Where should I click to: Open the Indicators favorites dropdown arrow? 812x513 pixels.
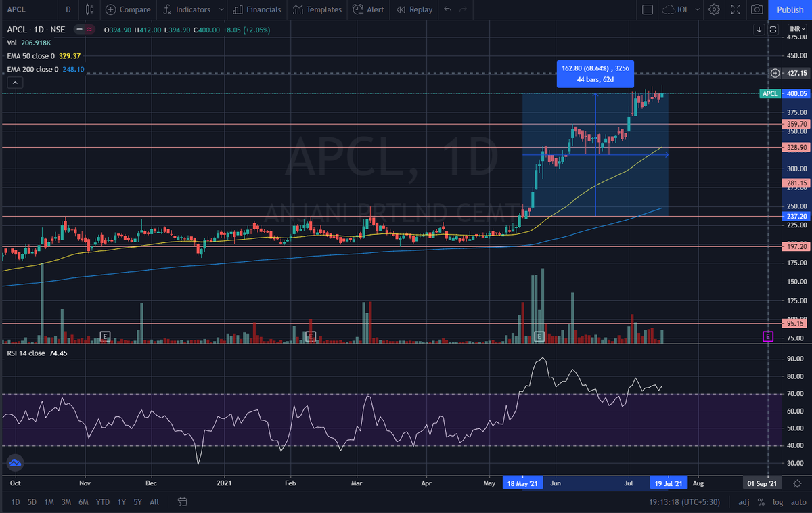tap(221, 9)
